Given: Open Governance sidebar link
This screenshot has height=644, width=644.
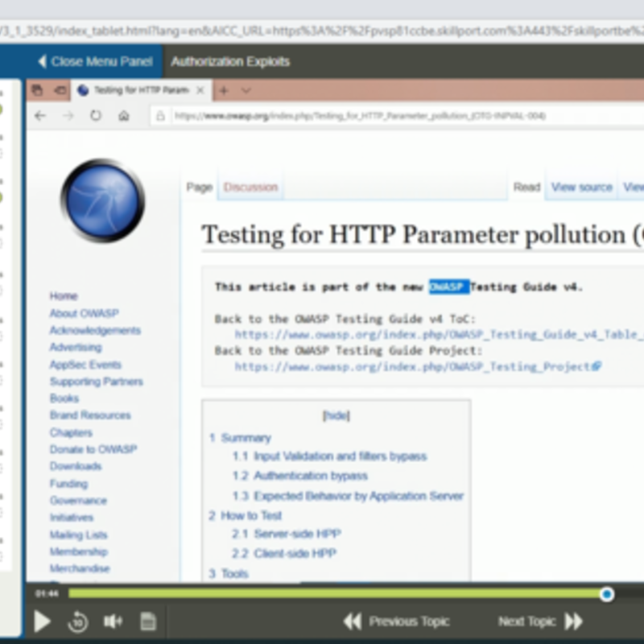Looking at the screenshot, I should [78, 501].
